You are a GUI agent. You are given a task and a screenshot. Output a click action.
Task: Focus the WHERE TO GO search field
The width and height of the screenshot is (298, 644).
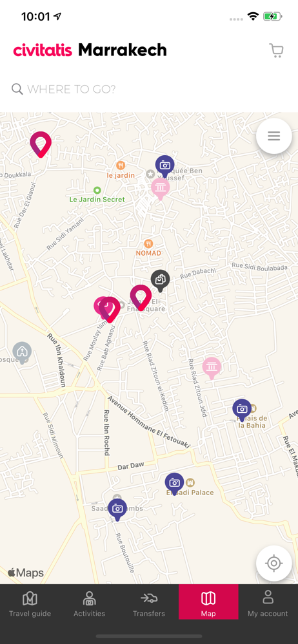click(x=149, y=89)
